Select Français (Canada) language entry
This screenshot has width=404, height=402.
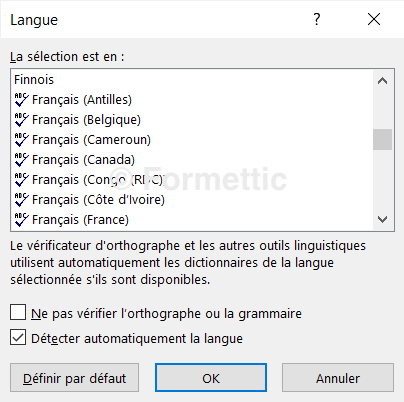tap(192, 160)
